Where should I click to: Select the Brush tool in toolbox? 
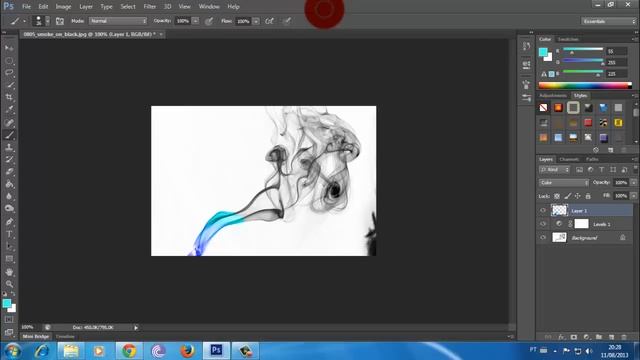(x=9, y=135)
